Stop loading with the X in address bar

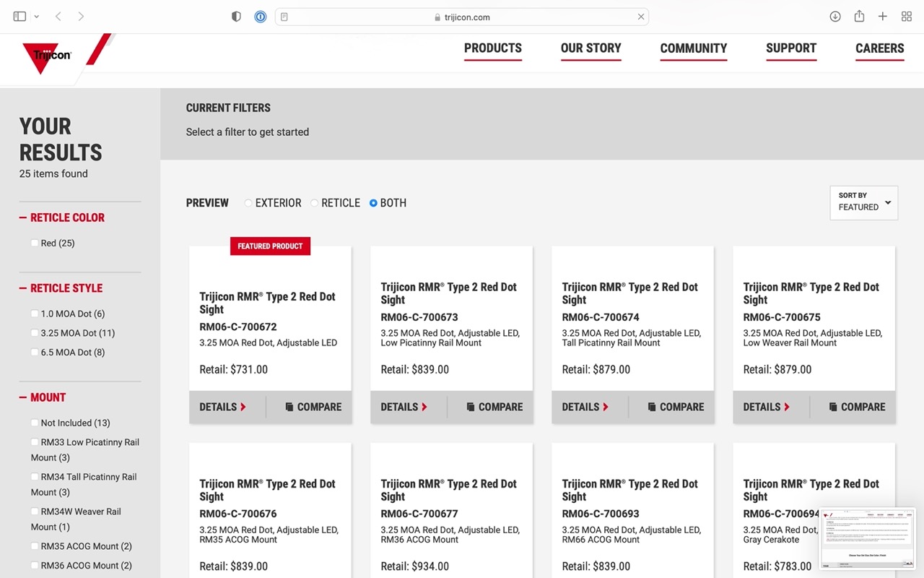coord(640,17)
